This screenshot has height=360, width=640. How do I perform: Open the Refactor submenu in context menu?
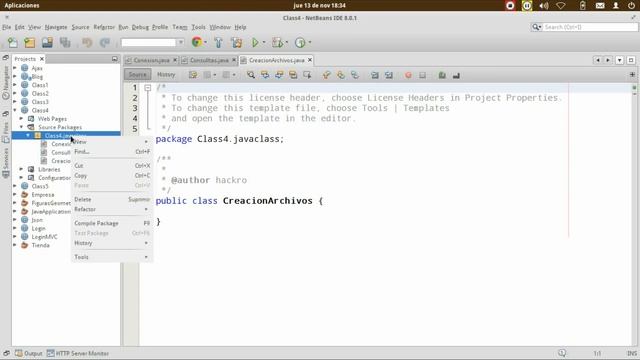pos(111,209)
